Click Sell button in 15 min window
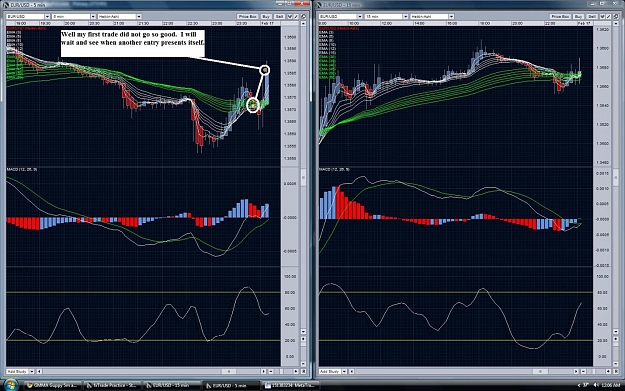Screen dimensions: 625x391 pyautogui.click(x=592, y=17)
